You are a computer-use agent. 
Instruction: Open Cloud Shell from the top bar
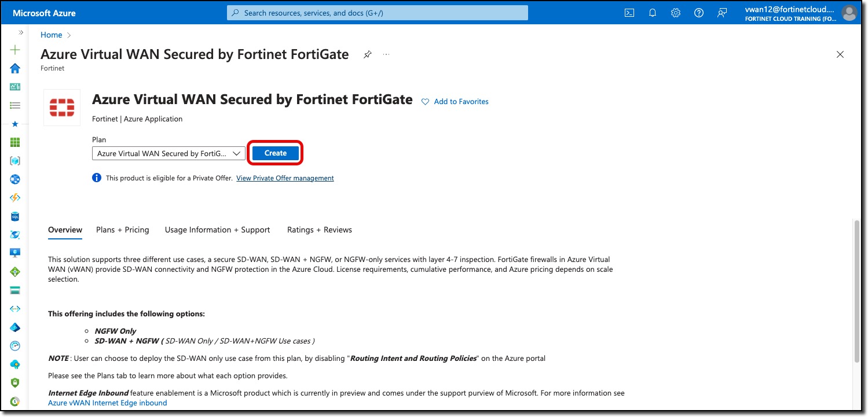click(629, 13)
